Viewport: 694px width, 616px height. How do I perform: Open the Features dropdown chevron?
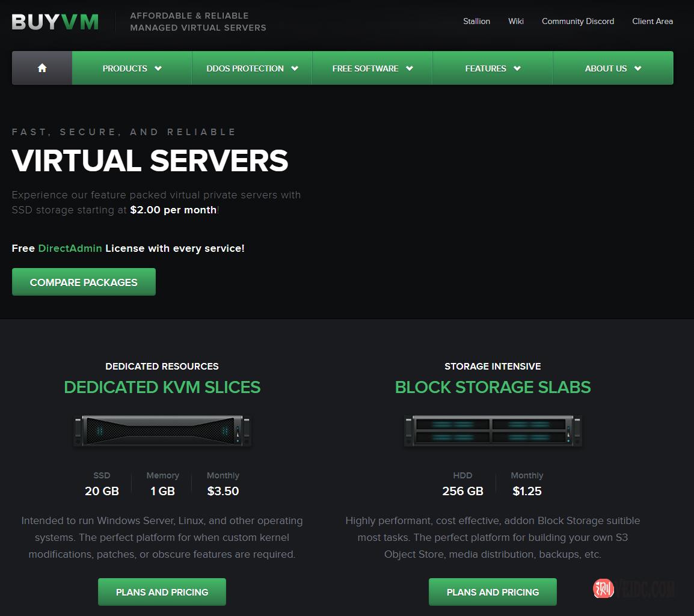pyautogui.click(x=517, y=69)
